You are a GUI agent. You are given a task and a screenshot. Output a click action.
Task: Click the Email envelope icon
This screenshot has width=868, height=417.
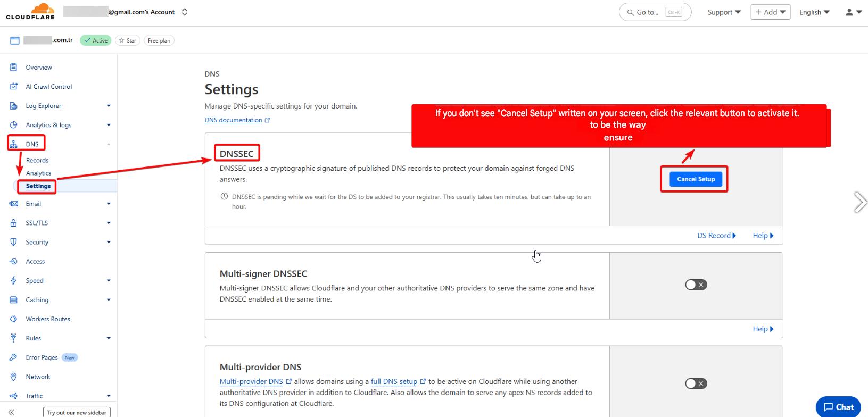click(14, 203)
